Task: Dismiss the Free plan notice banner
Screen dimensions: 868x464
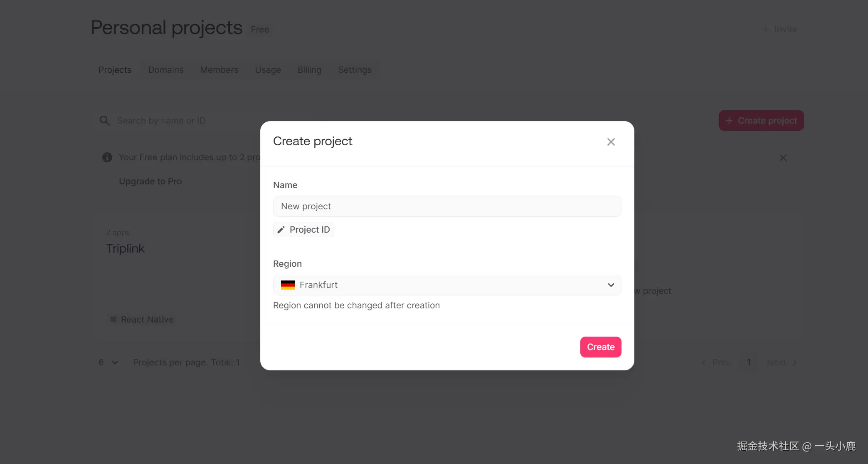Action: tap(783, 158)
